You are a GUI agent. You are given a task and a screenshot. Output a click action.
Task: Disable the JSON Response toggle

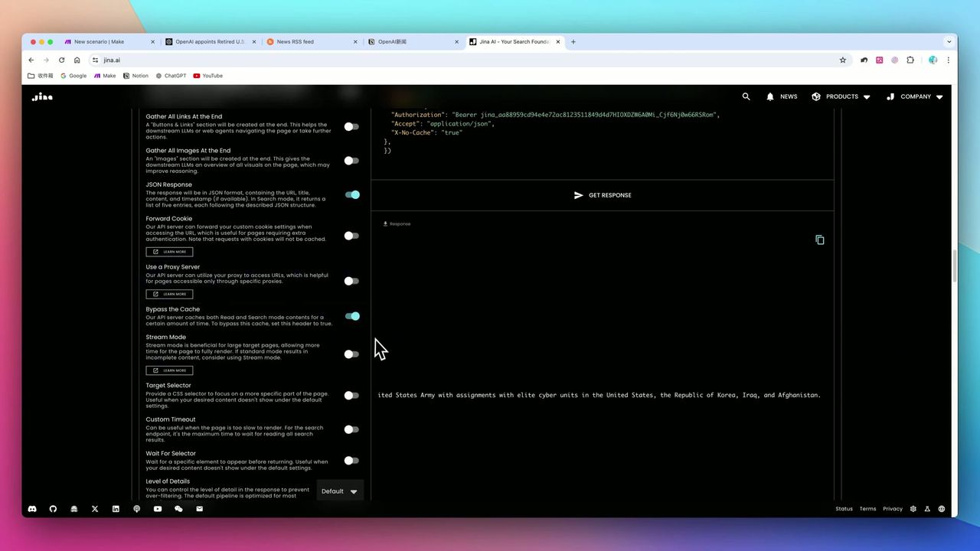click(x=352, y=194)
